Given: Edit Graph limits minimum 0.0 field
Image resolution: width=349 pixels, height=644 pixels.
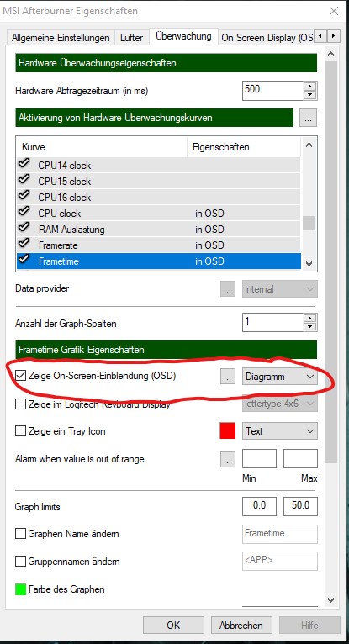Looking at the screenshot, I should 259,506.
